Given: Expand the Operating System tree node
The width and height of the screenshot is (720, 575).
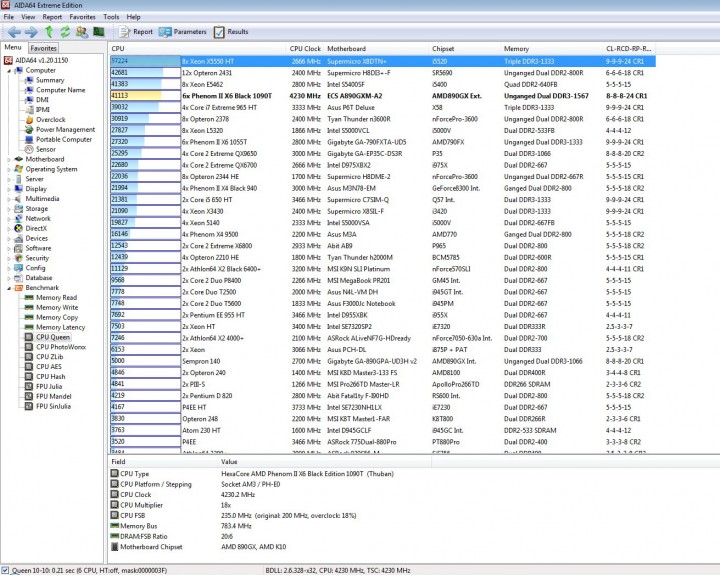Looking at the screenshot, I should coord(9,169).
